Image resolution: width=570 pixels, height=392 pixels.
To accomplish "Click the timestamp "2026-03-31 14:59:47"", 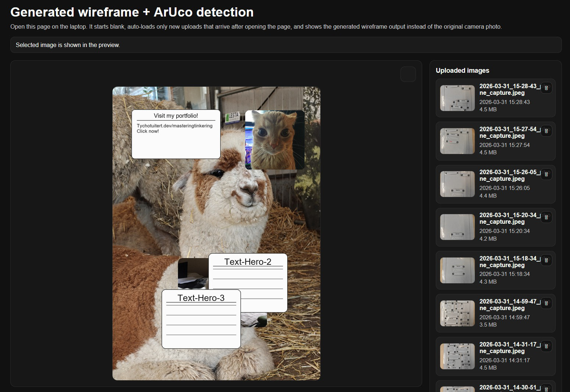I will [505, 317].
